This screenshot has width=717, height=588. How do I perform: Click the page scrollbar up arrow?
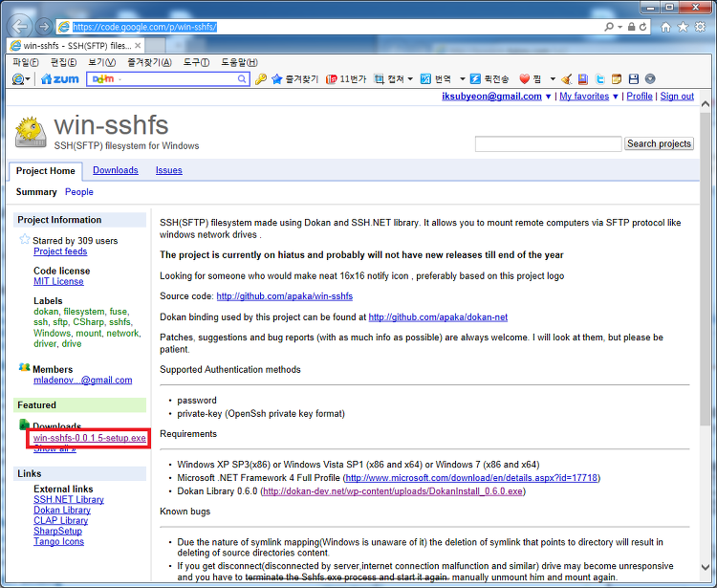[706, 104]
